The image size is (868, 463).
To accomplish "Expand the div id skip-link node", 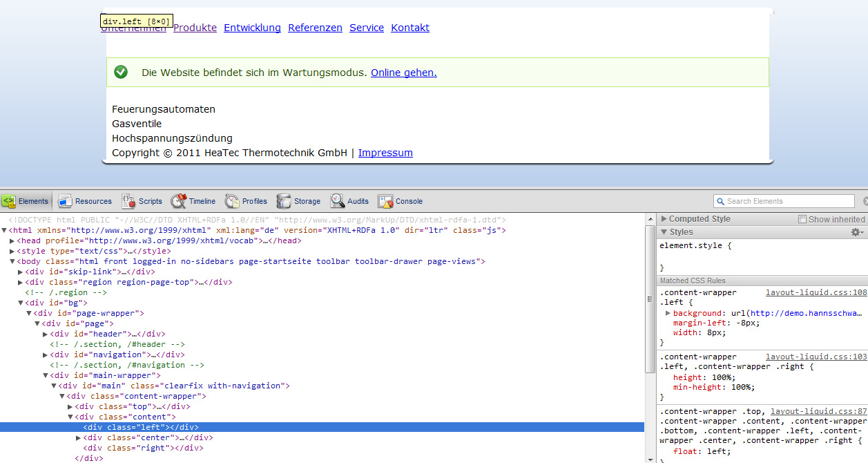I will coord(21,272).
